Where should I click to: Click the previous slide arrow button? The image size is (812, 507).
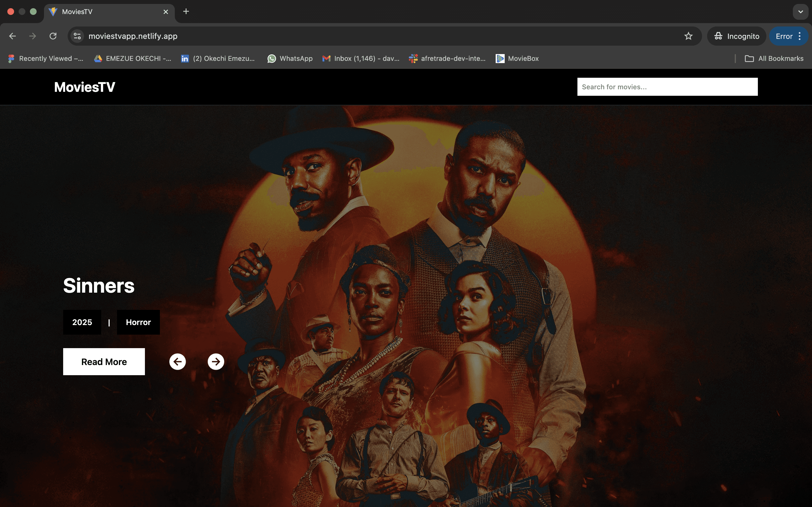coord(178,361)
